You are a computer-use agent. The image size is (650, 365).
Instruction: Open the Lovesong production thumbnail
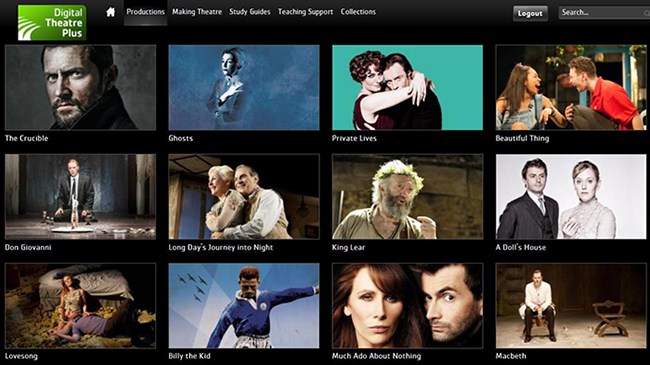pos(80,306)
